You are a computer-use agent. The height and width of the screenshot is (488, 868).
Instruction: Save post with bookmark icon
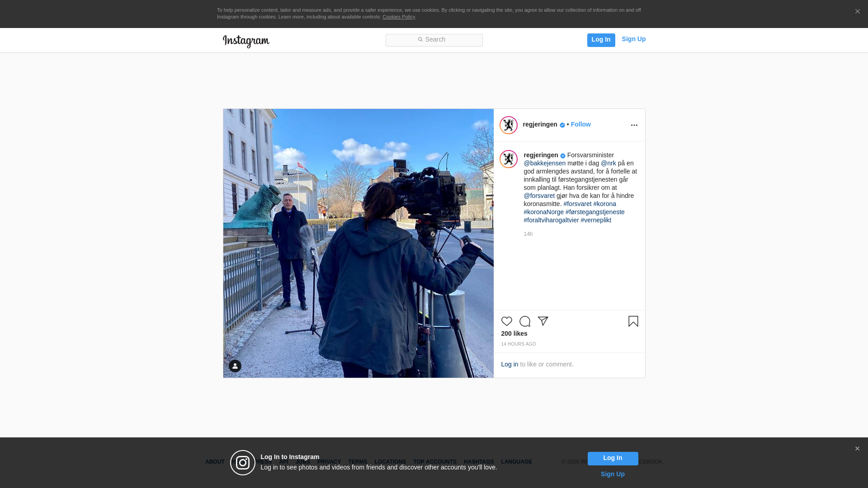pos(633,321)
